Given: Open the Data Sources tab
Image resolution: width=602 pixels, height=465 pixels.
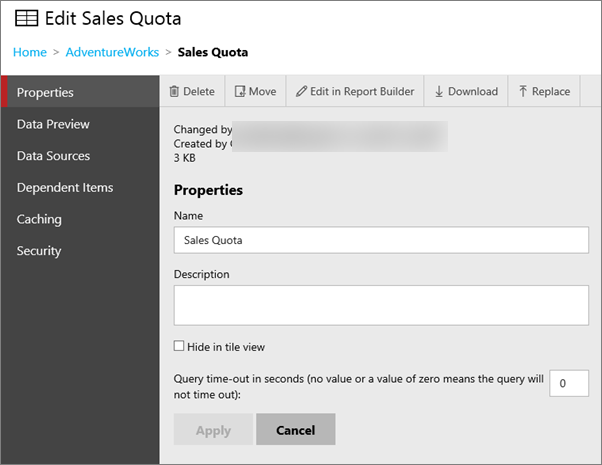Looking at the screenshot, I should tap(80, 156).
